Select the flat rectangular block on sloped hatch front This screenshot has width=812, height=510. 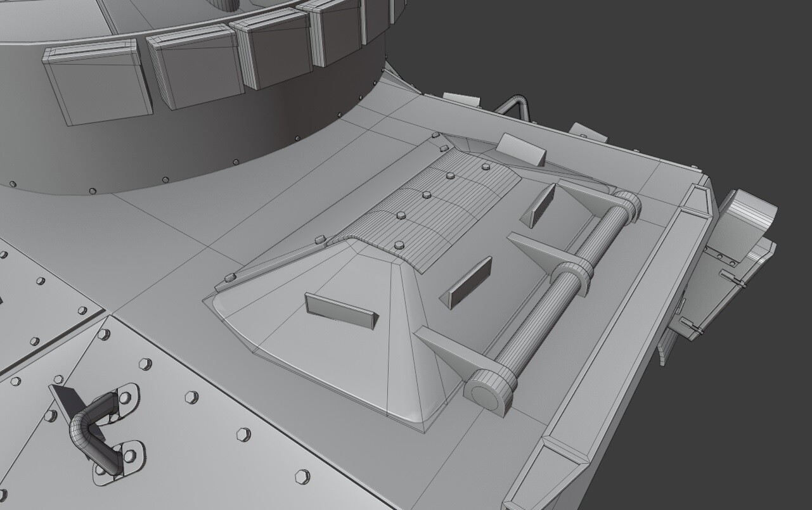pos(340,312)
